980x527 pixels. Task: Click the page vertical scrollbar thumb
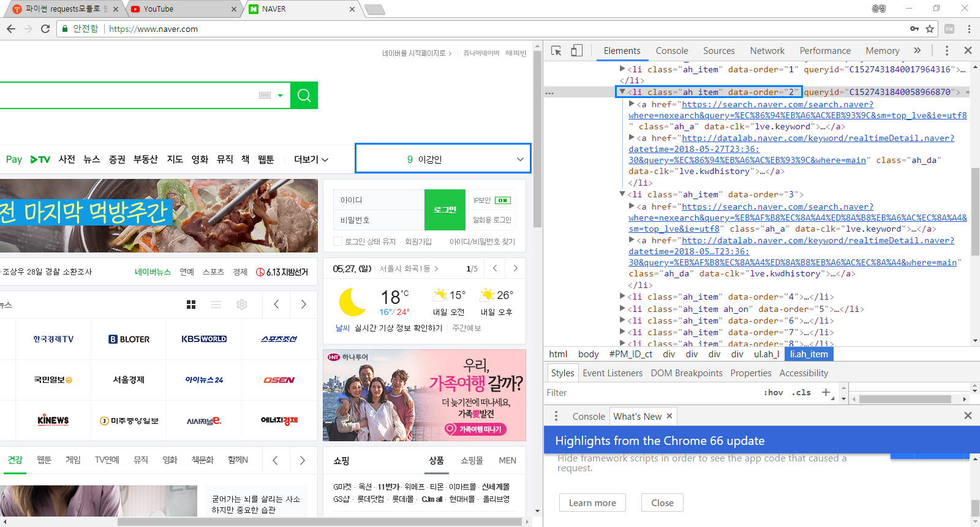[537, 138]
